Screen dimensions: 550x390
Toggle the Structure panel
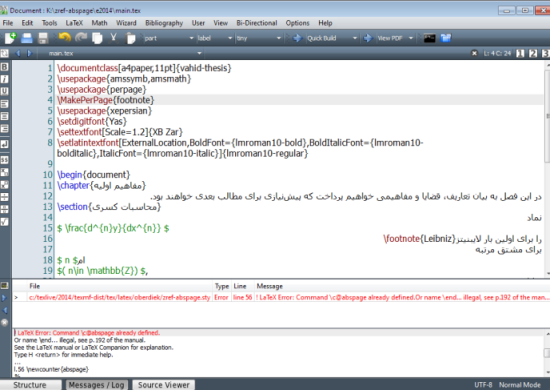click(x=30, y=385)
